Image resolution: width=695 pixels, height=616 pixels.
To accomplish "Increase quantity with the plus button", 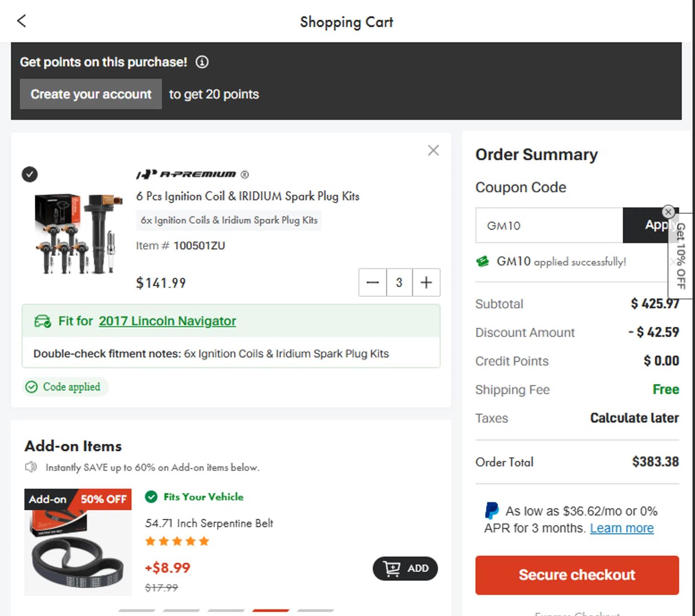I will click(426, 283).
